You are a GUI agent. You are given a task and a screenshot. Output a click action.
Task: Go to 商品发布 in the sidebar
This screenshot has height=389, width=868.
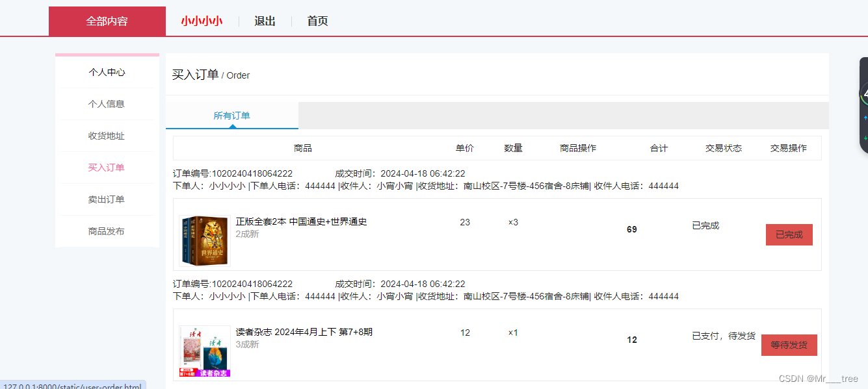107,231
